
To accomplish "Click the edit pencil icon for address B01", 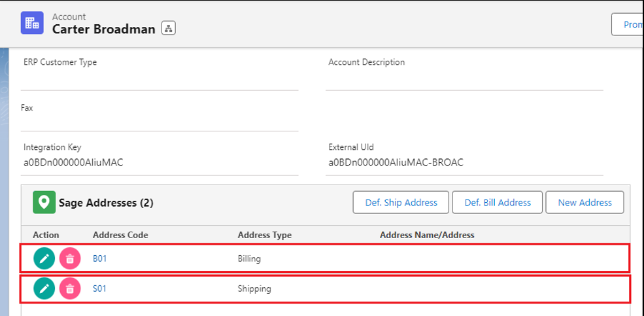I will click(x=44, y=258).
